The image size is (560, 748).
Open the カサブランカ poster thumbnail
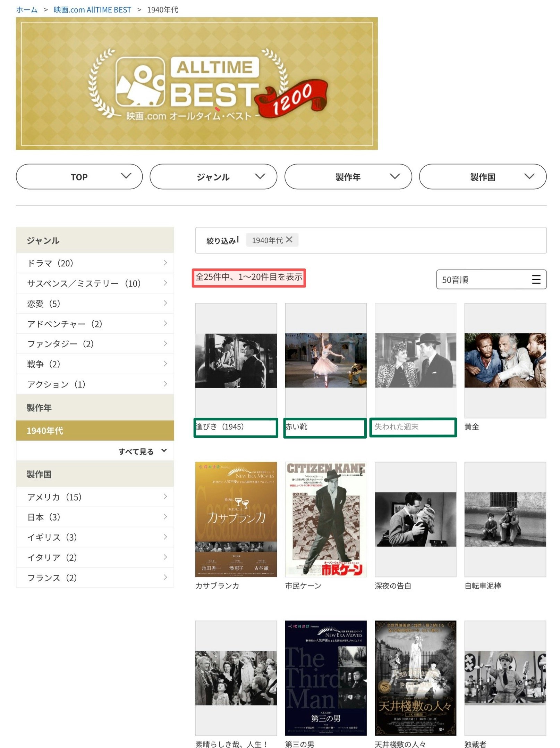tap(236, 520)
